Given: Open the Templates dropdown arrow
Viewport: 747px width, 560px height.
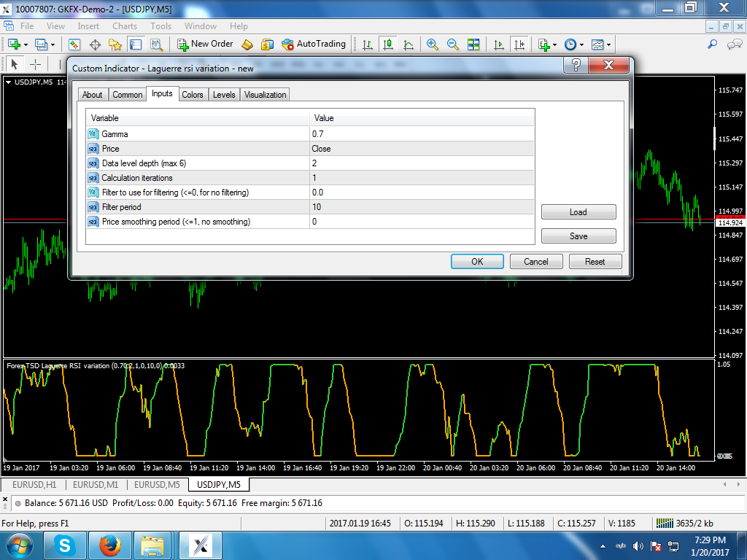Looking at the screenshot, I should 608,44.
